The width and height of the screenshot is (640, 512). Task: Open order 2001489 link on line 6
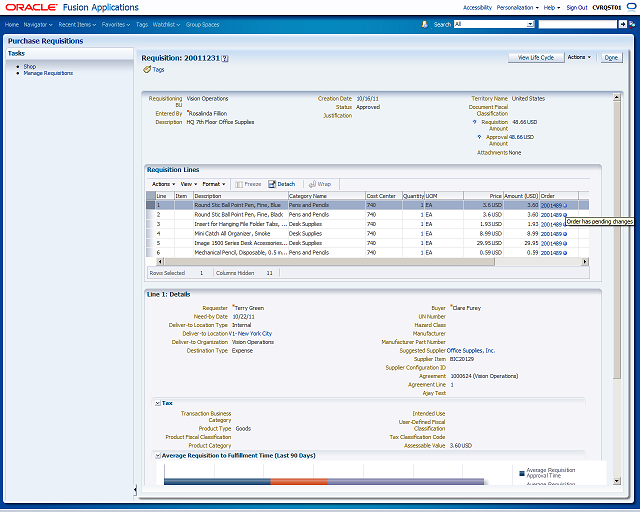tap(551, 253)
